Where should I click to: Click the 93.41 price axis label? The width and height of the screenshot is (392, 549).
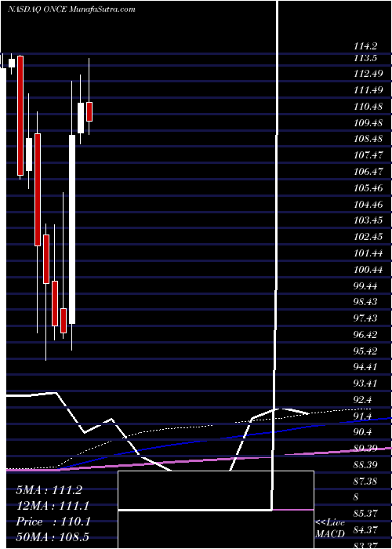pyautogui.click(x=365, y=384)
